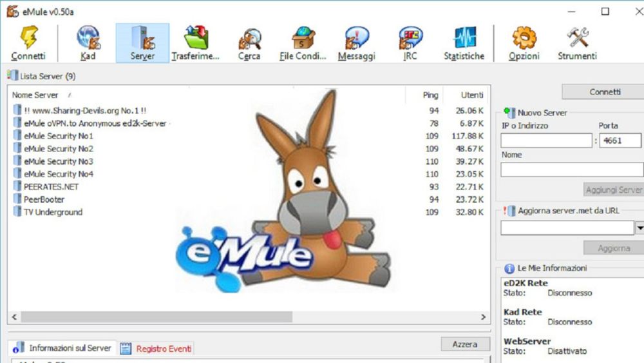Click the eD2K Rete Disconnesso status
Image resolution: width=644 pixels, height=363 pixels.
pyautogui.click(x=570, y=293)
